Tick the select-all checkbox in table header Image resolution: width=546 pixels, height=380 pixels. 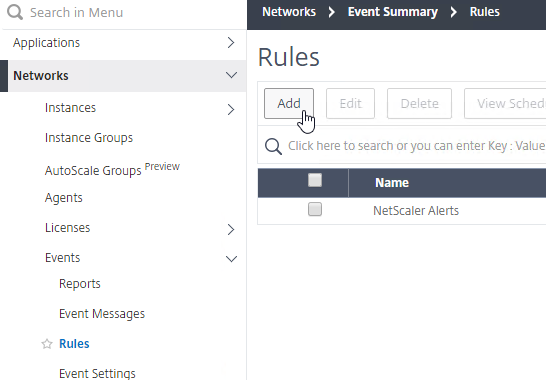click(315, 180)
